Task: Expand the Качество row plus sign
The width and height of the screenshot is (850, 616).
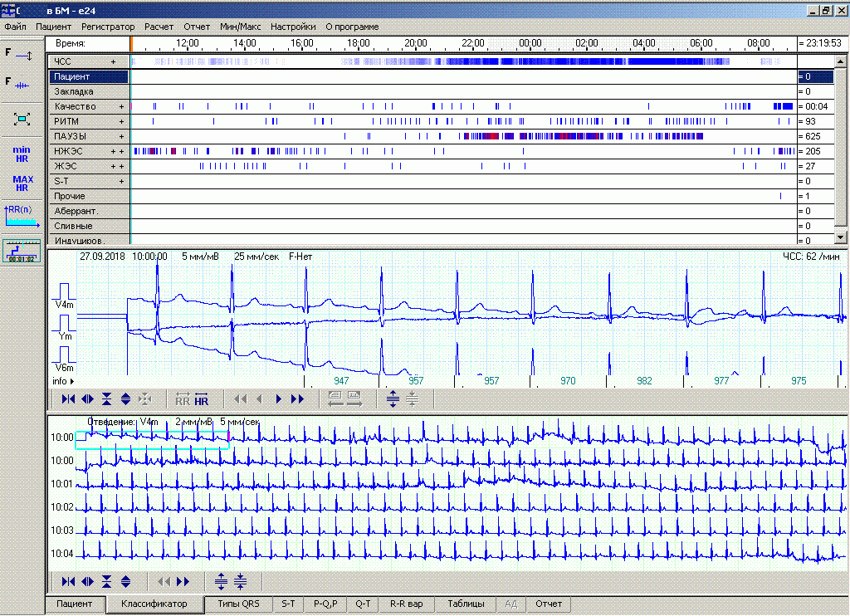Action: click(121, 107)
